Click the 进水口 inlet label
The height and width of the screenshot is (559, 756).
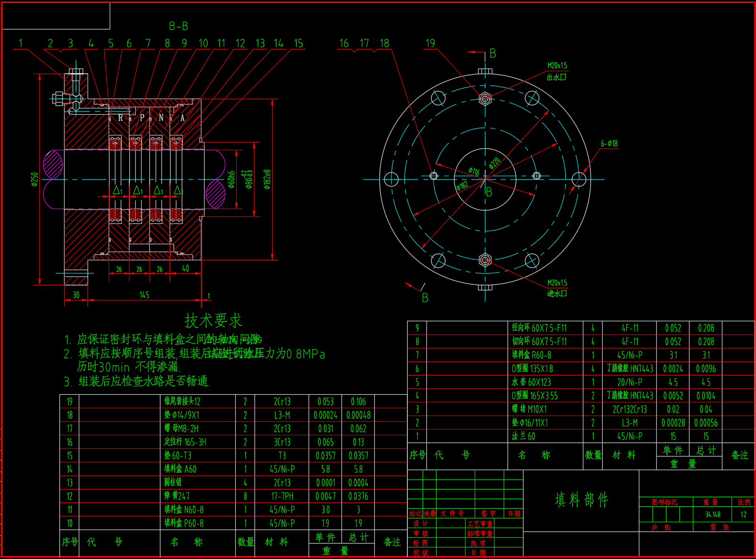(557, 293)
